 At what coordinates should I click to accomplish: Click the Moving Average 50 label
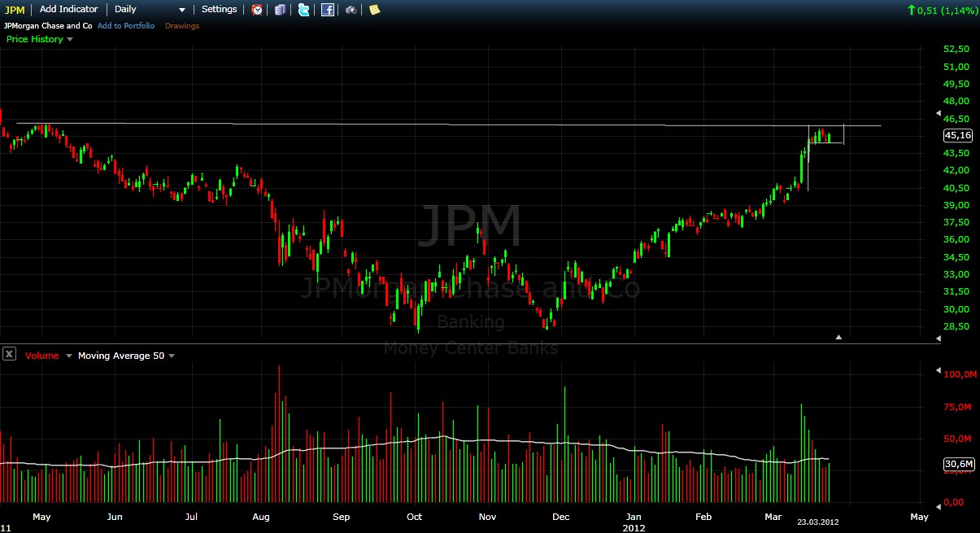tap(120, 356)
